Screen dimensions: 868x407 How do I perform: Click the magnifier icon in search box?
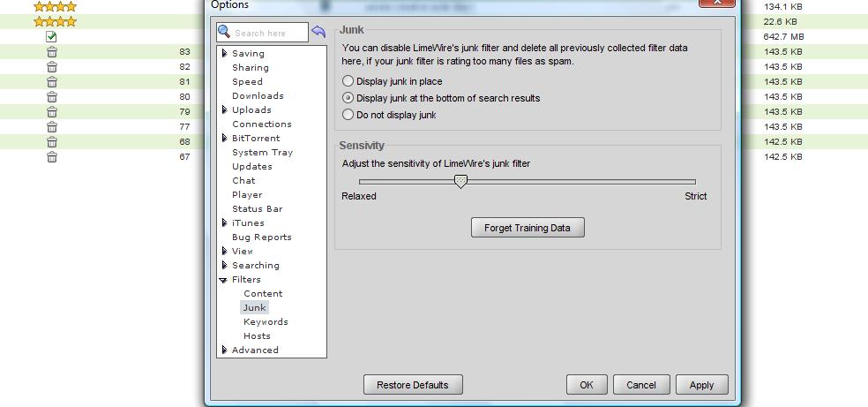pyautogui.click(x=225, y=33)
